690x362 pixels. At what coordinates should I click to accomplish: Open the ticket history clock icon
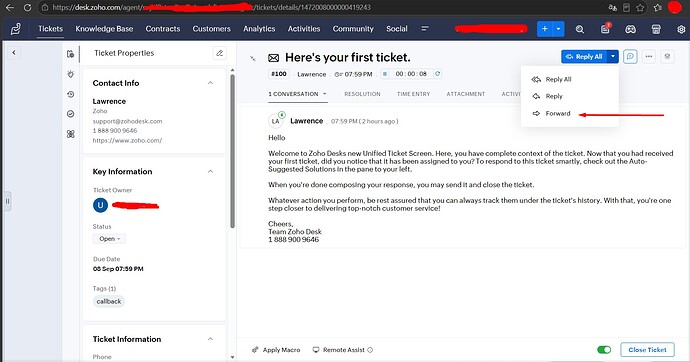70,94
